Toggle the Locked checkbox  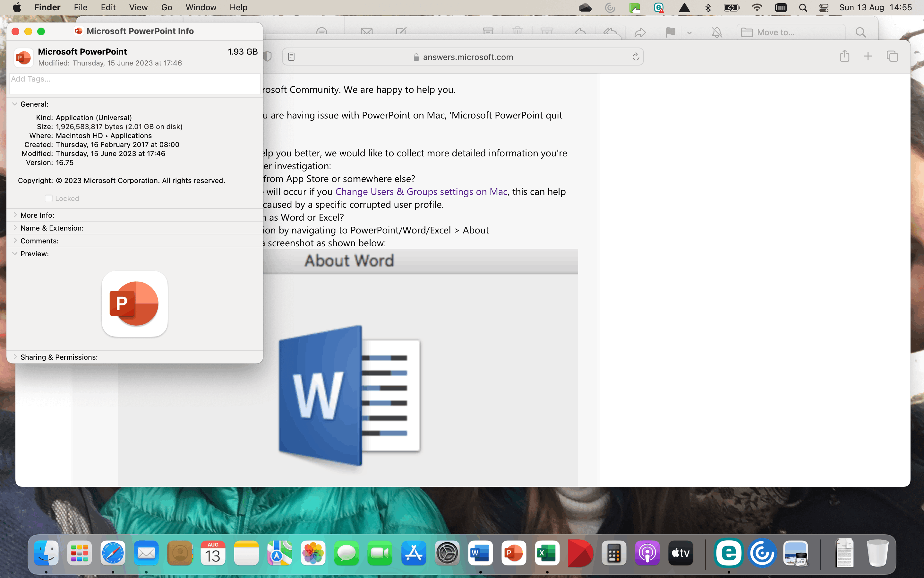click(x=48, y=198)
